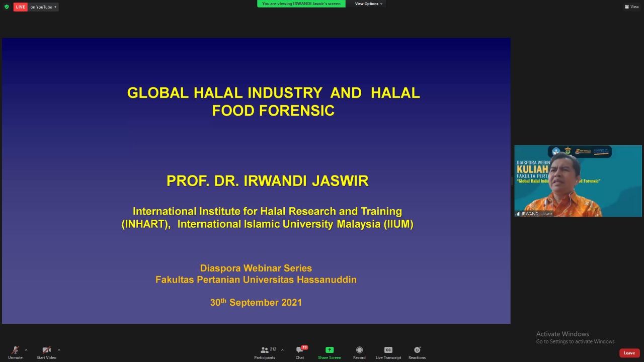This screenshot has width=644, height=362.
Task: Enable Live Transcript captions
Action: 388,350
